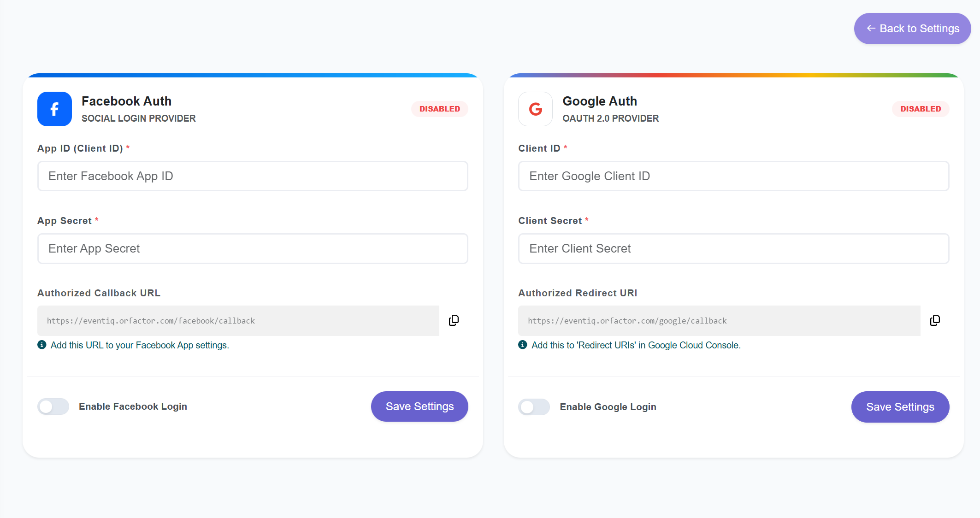Click the Facebook logo icon
Screen dimensions: 980x518
point(54,109)
